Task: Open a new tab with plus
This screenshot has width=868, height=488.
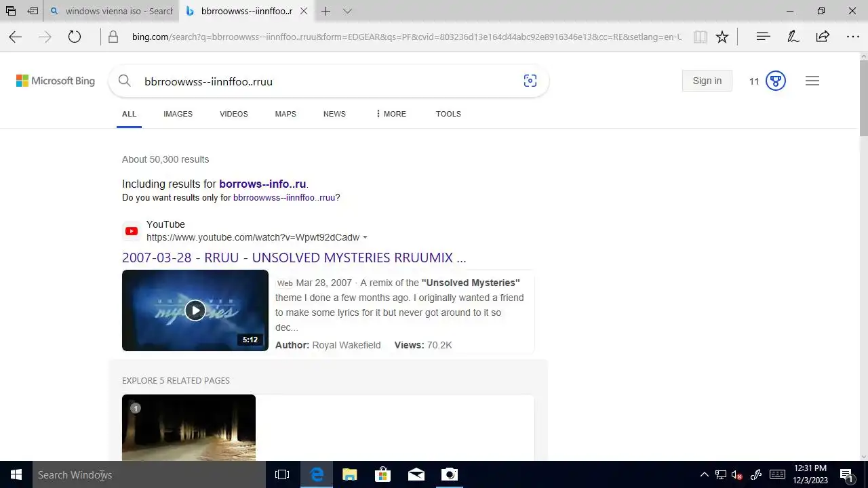Action: 326,11
